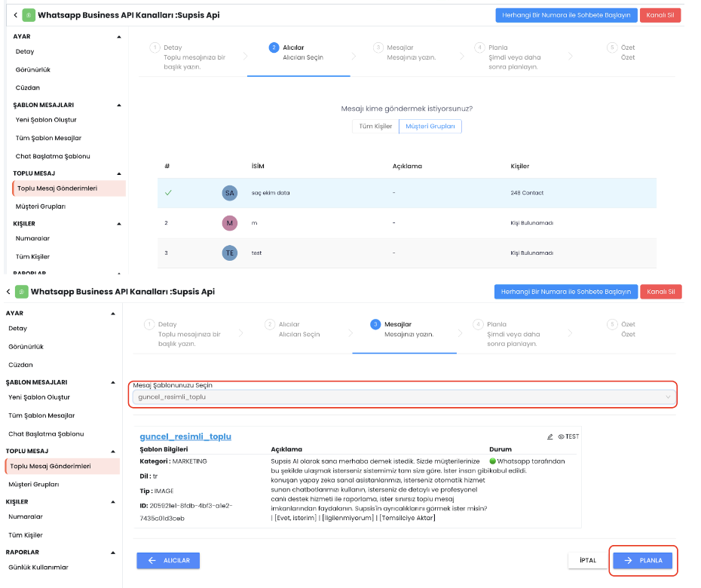Collapse ŞABLON MESAJLARI section on Mesajlar screen
701x588 pixels.
113,382
